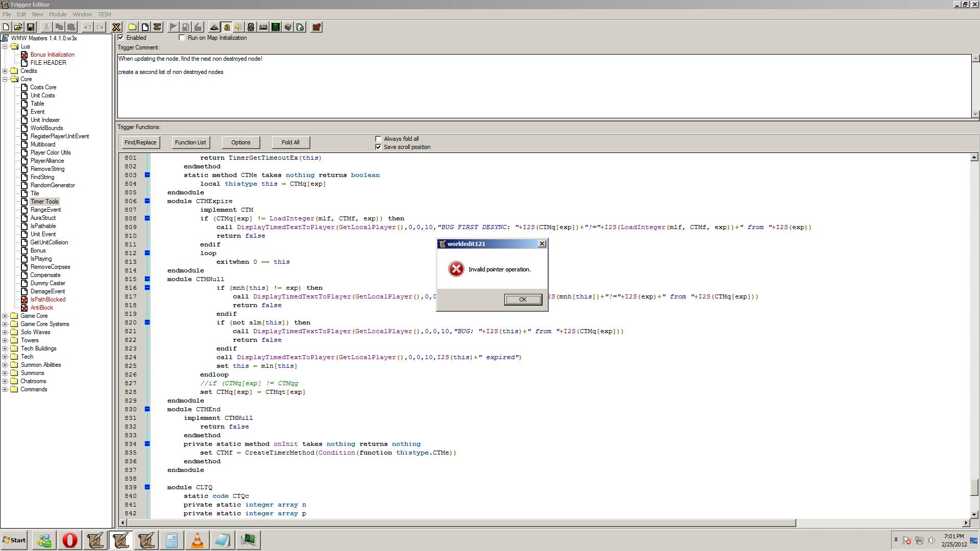Image resolution: width=980 pixels, height=551 pixels.
Task: Open the Import Manager icon
Action: point(300,27)
